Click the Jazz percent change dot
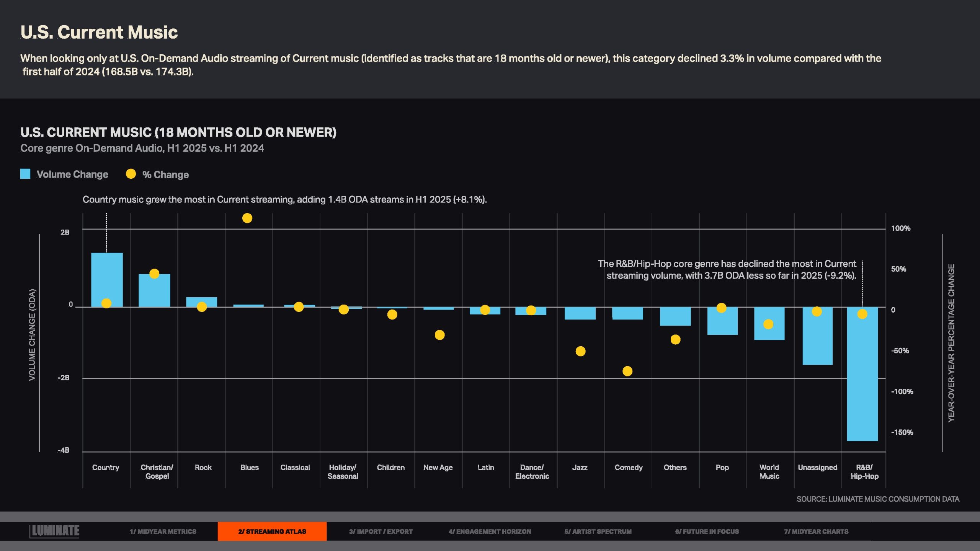This screenshot has height=551, width=980. pyautogui.click(x=580, y=351)
